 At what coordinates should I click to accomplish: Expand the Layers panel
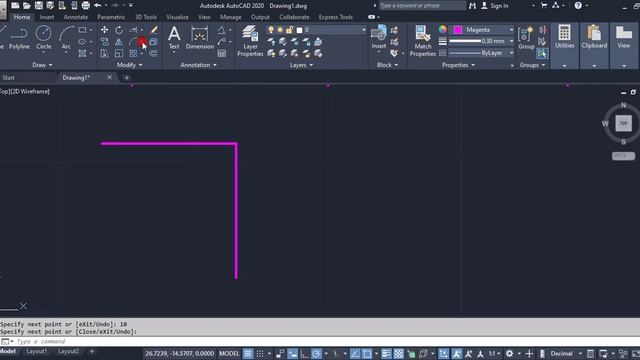(301, 65)
